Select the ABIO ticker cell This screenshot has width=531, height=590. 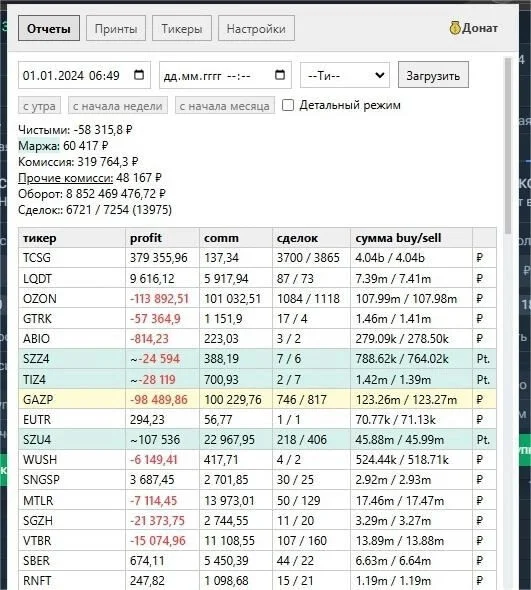(72, 339)
